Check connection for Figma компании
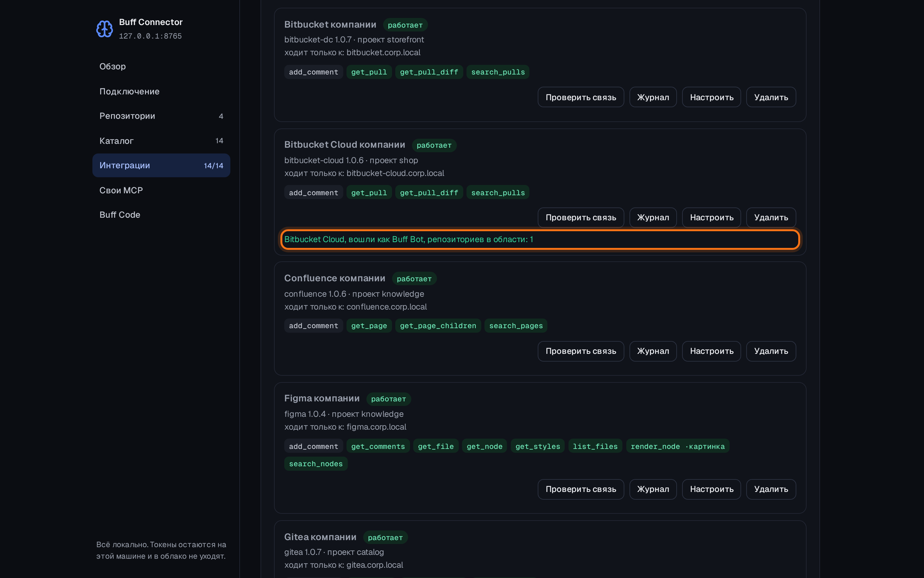Image resolution: width=924 pixels, height=578 pixels. (x=581, y=489)
